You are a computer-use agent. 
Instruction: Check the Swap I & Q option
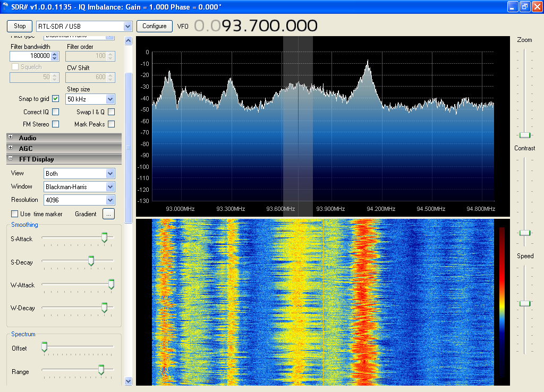(x=111, y=112)
